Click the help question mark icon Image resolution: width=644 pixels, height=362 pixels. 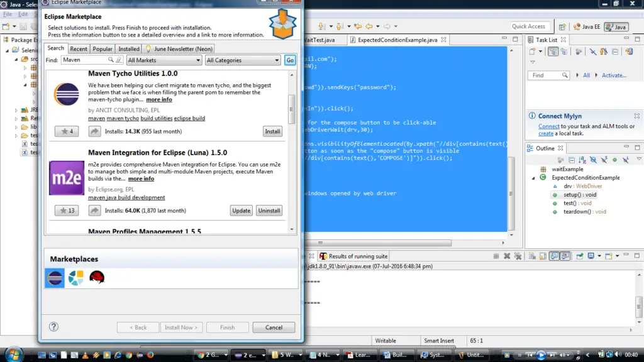coord(54,327)
